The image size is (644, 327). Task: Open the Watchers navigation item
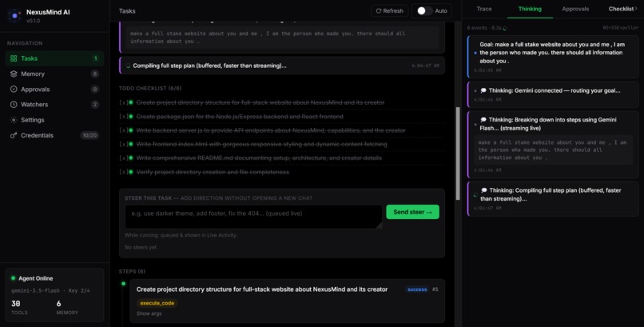tap(54, 105)
